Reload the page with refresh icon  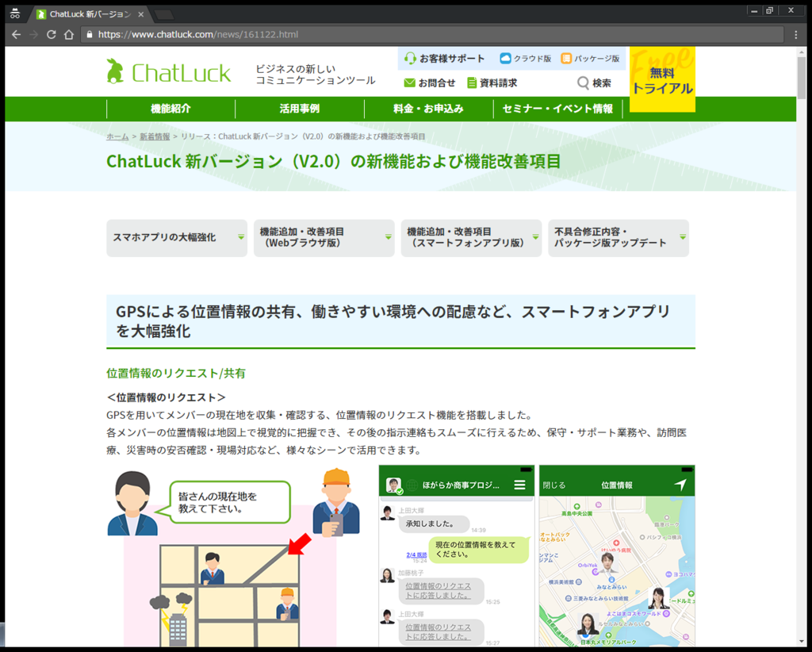point(52,35)
